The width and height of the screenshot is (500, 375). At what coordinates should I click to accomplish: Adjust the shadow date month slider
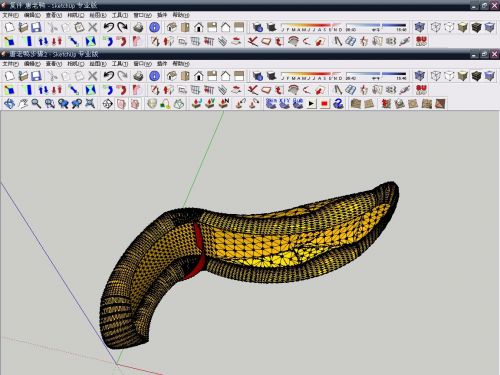tap(312, 76)
